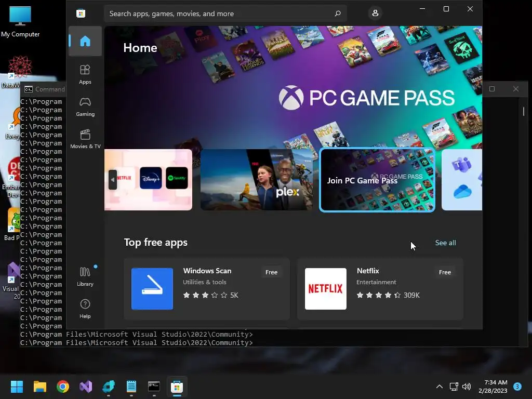The image size is (532, 399).
Task: Switch to Command Prompt on taskbar
Action: click(154, 387)
